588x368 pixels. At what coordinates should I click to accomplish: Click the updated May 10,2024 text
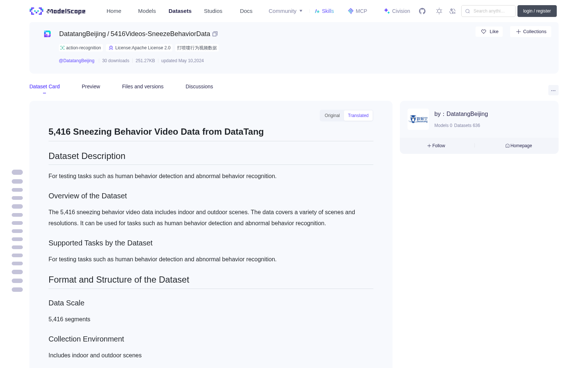(182, 61)
